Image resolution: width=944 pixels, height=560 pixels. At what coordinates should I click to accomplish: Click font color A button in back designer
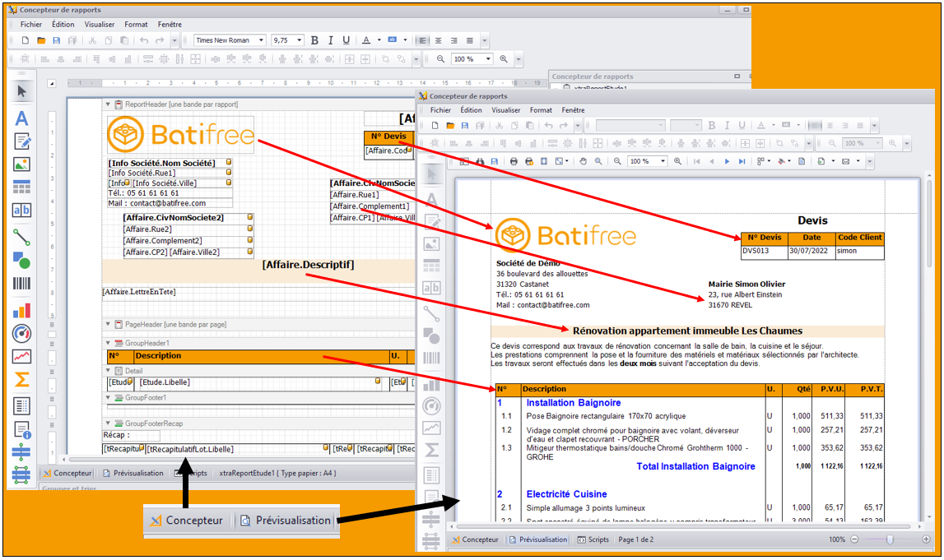point(366,40)
